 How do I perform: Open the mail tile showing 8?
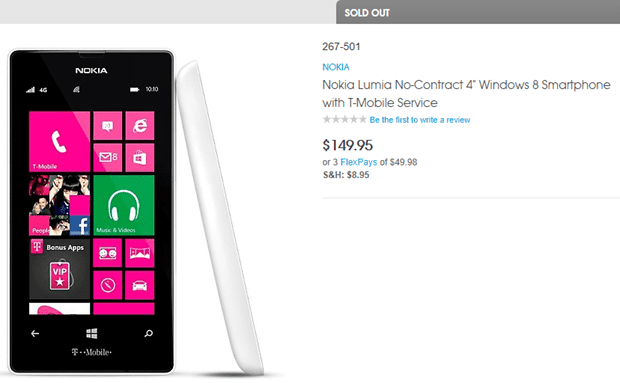coord(108,158)
